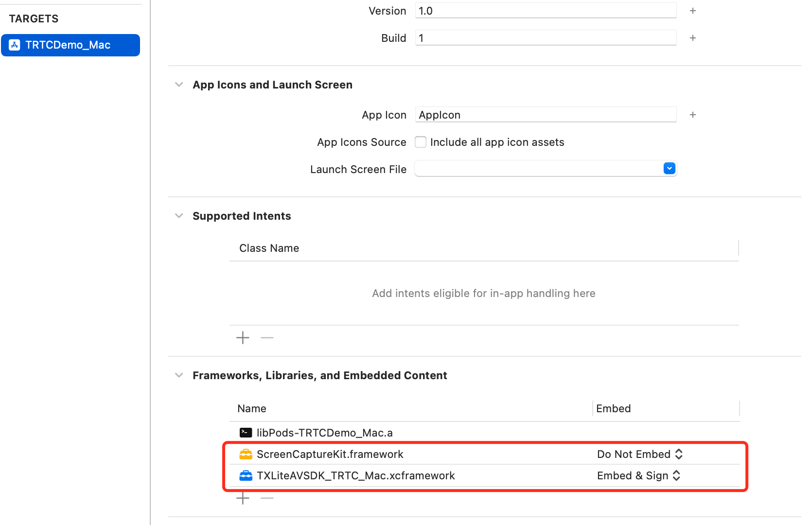Click the ScreenCaptureKit.framework toolbox icon
Image resolution: width=812 pixels, height=525 pixels.
[246, 455]
